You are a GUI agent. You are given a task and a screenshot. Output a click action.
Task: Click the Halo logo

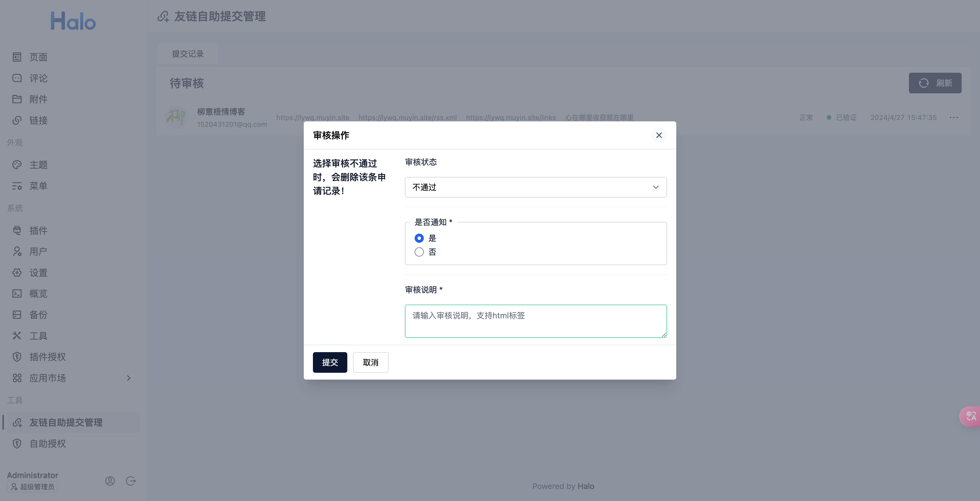[x=73, y=21]
